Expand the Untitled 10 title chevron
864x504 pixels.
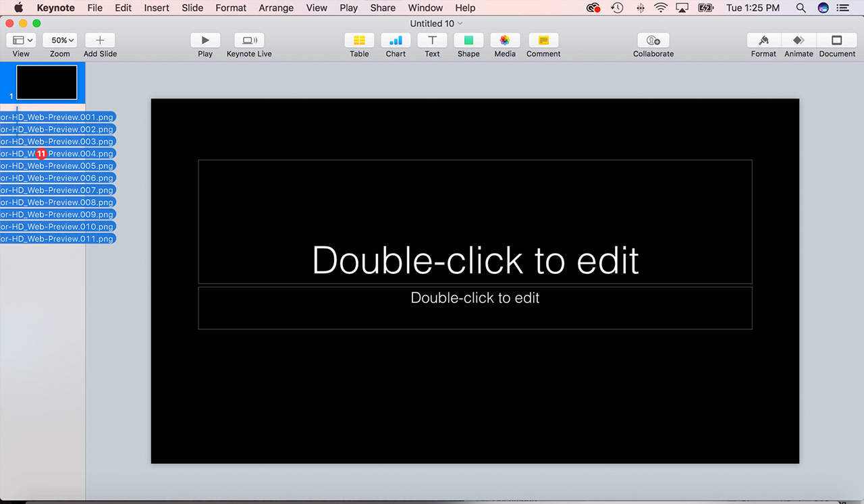(460, 24)
